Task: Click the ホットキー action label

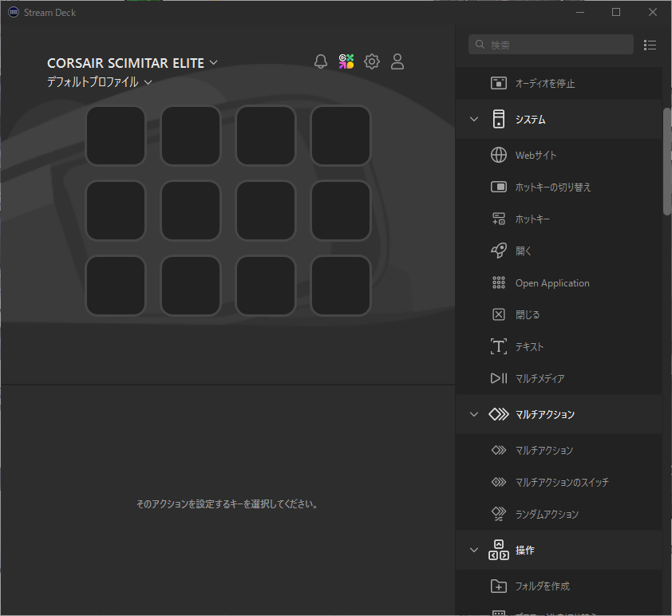Action: pos(532,219)
